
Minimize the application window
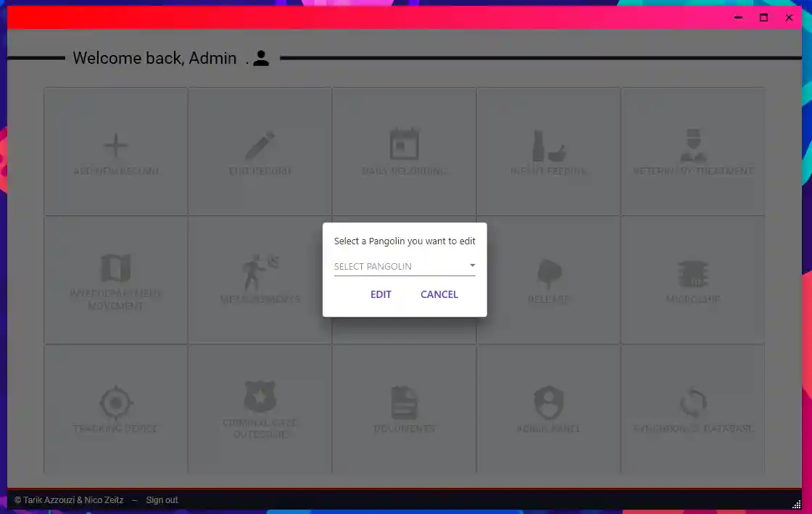pyautogui.click(x=739, y=17)
